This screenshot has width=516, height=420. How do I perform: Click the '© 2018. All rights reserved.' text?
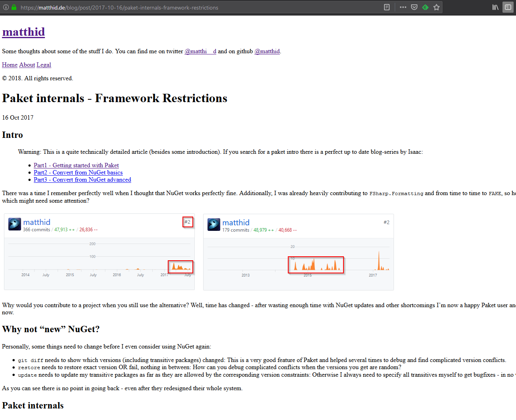tap(37, 78)
